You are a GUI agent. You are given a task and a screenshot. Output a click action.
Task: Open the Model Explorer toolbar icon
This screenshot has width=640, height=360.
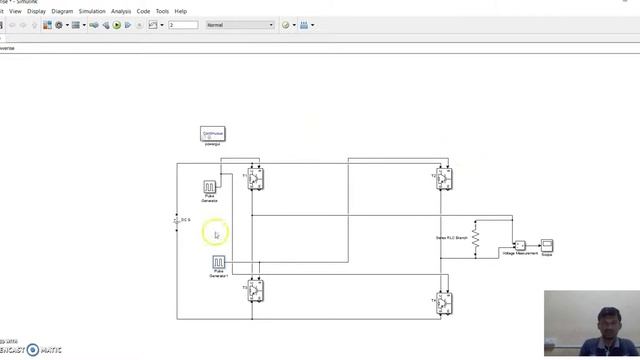pyautogui.click(x=76, y=25)
